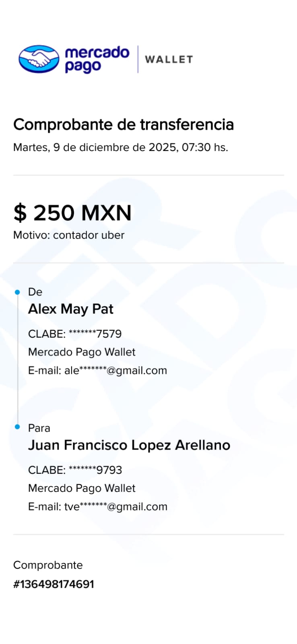The width and height of the screenshot is (297, 644).
Task: Click the date Martes, 9 de diciembre
Action: 120,147
